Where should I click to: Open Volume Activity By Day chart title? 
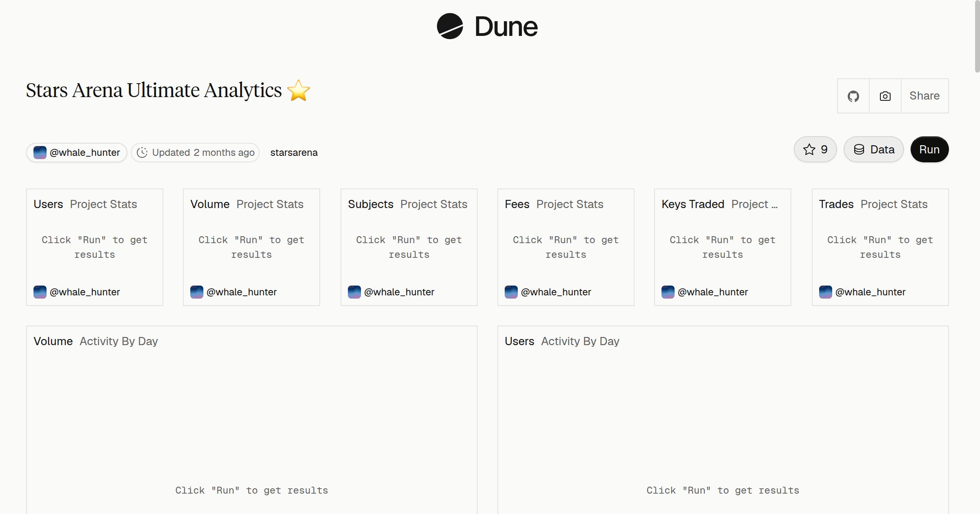[96, 341]
